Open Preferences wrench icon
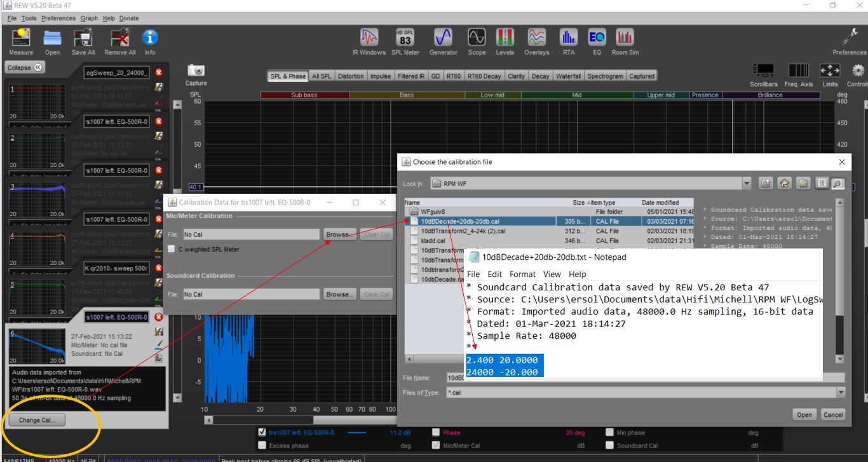The image size is (868, 462). point(850,37)
